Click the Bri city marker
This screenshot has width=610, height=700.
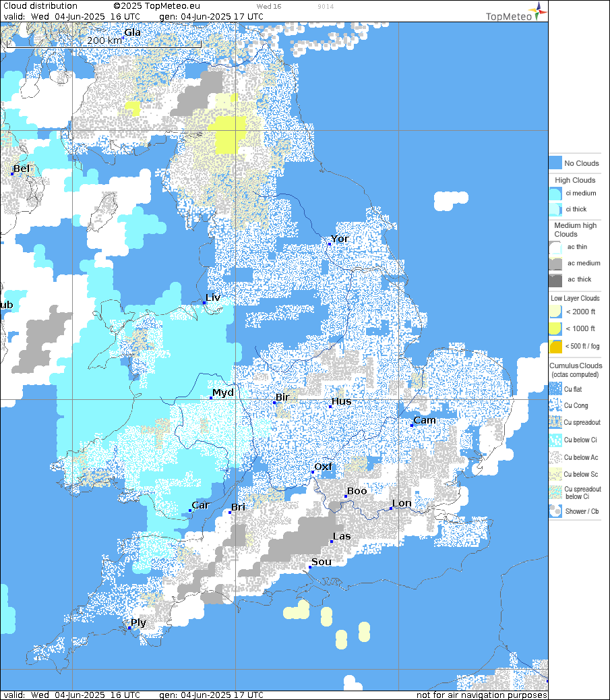coord(231,512)
